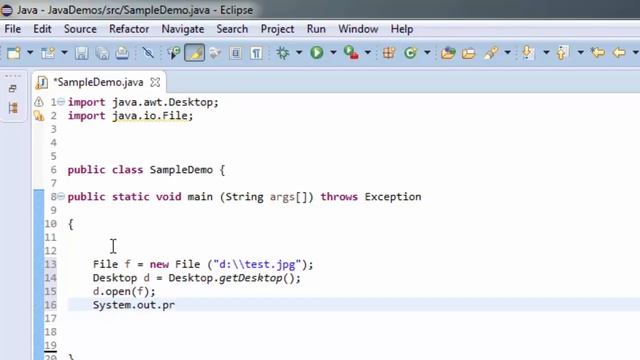Open the Window menu
Viewport: 640px width, 360px height.
coord(358,29)
